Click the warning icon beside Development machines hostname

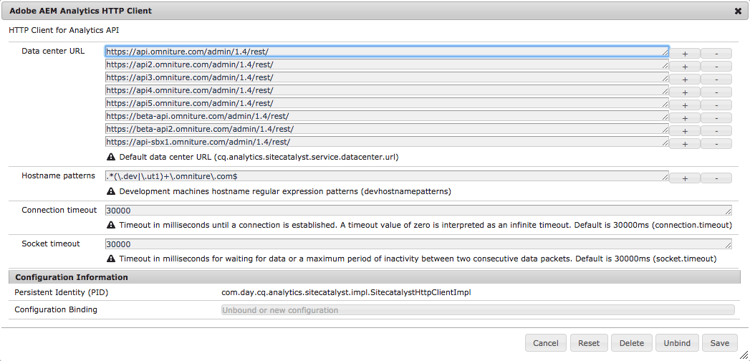[111, 191]
